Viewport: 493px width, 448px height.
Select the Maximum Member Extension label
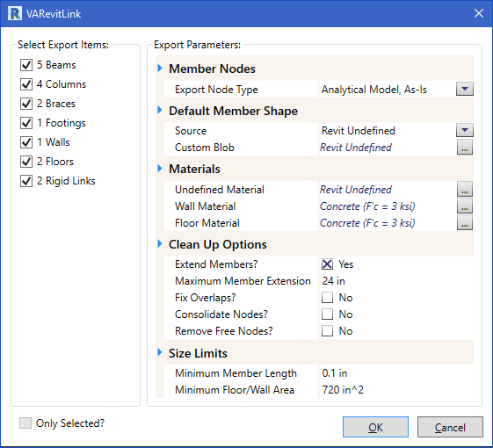243,281
